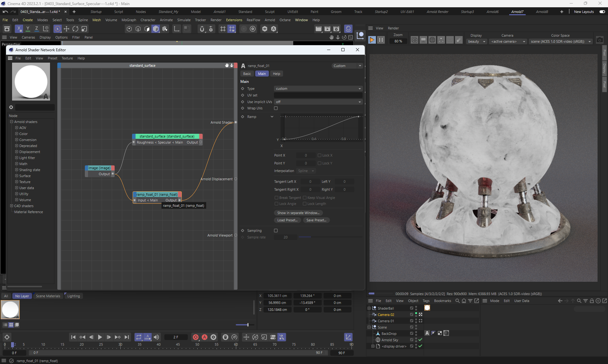
Task: Select the Move tool in toolbar
Action: point(66,29)
